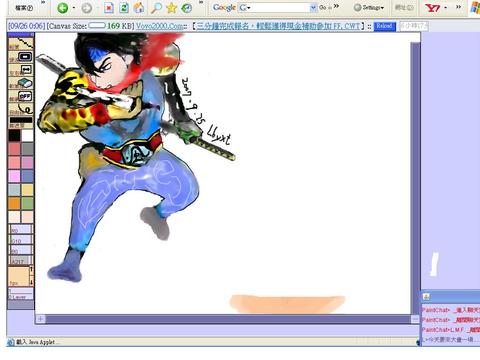480x360 pixels.
Task: Click the blue Reload button
Action: 384,26
